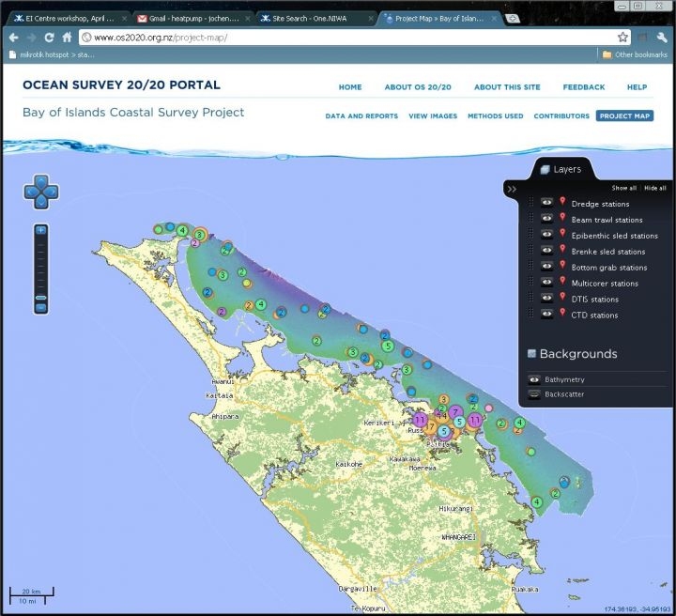Open the Chrome wrench settings menu

click(x=663, y=38)
